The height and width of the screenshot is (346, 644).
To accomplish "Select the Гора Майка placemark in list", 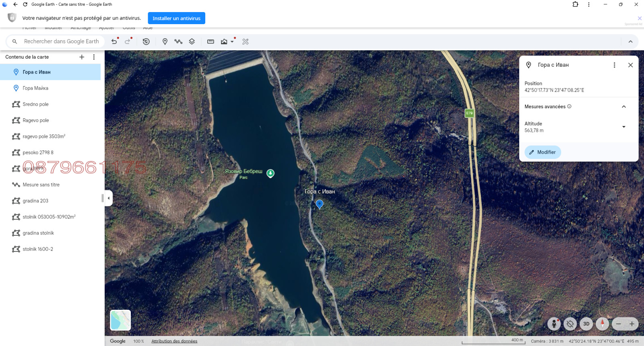I will point(50,88).
